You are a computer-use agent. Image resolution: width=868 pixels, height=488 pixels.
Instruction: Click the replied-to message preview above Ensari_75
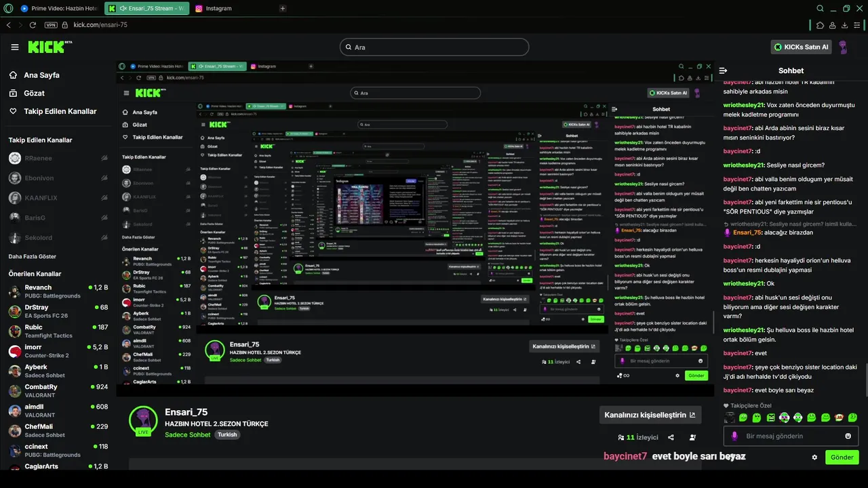[x=789, y=224]
